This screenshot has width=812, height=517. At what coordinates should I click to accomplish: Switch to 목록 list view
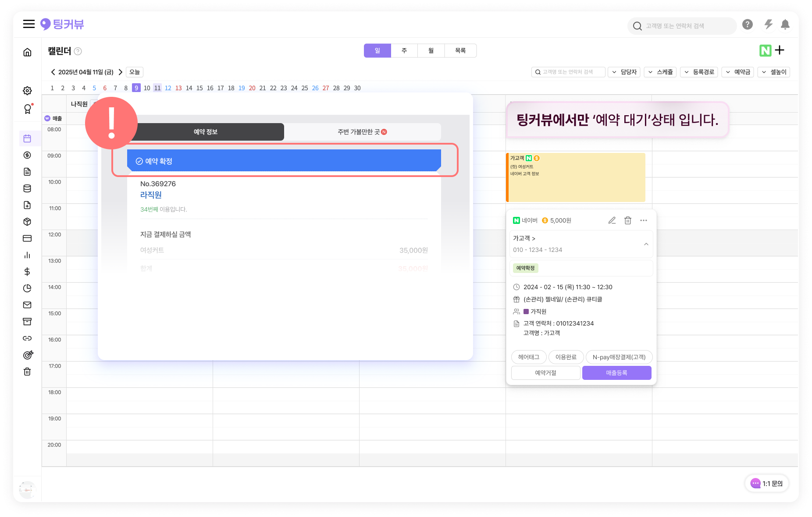(x=460, y=51)
